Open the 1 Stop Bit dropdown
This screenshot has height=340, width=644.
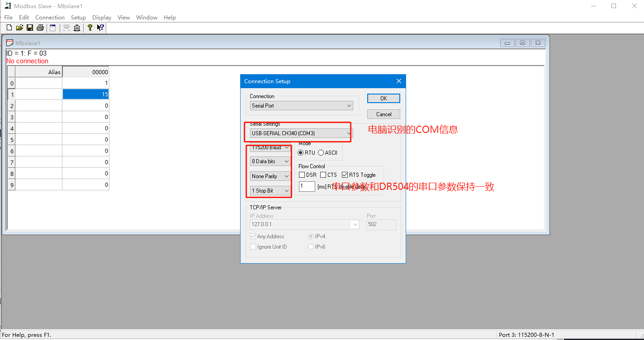pos(270,191)
